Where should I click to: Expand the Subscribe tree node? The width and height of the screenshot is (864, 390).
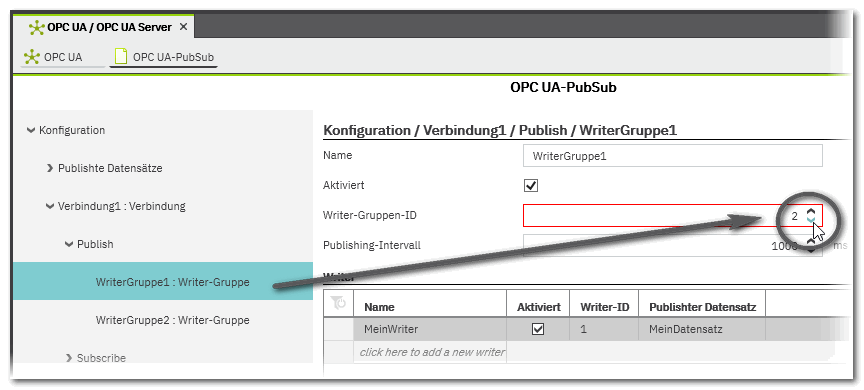coord(69,358)
